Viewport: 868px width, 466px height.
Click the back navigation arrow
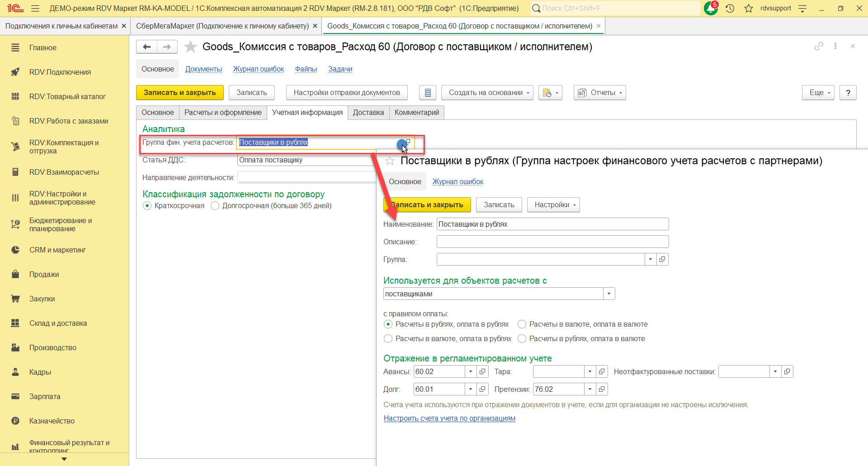coord(146,47)
